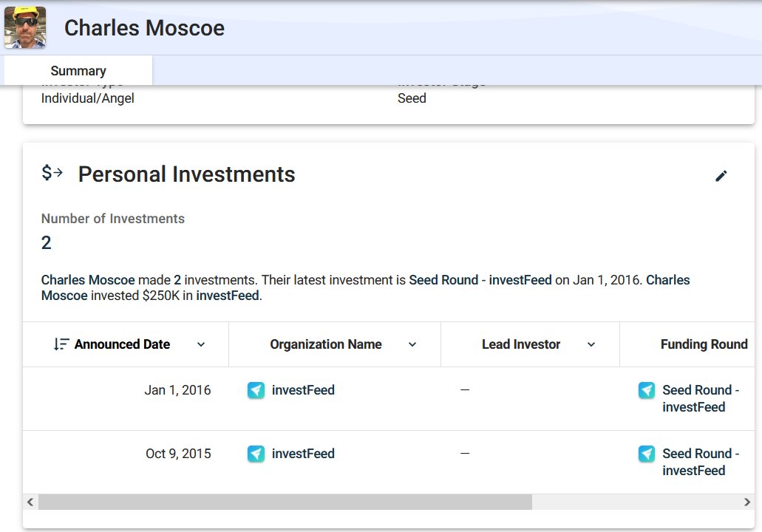Open the investFeed organization link in the Jan 1, 2016 row
Viewport: 762px width, 532px height.
pyautogui.click(x=303, y=390)
